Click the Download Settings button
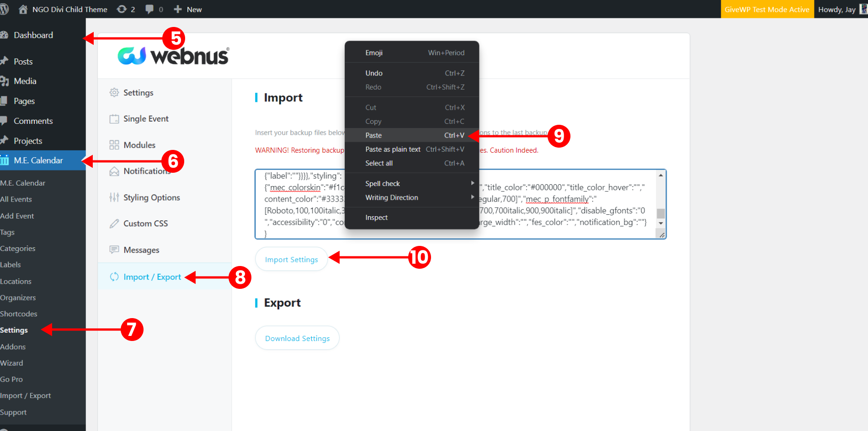The image size is (868, 431). click(297, 338)
